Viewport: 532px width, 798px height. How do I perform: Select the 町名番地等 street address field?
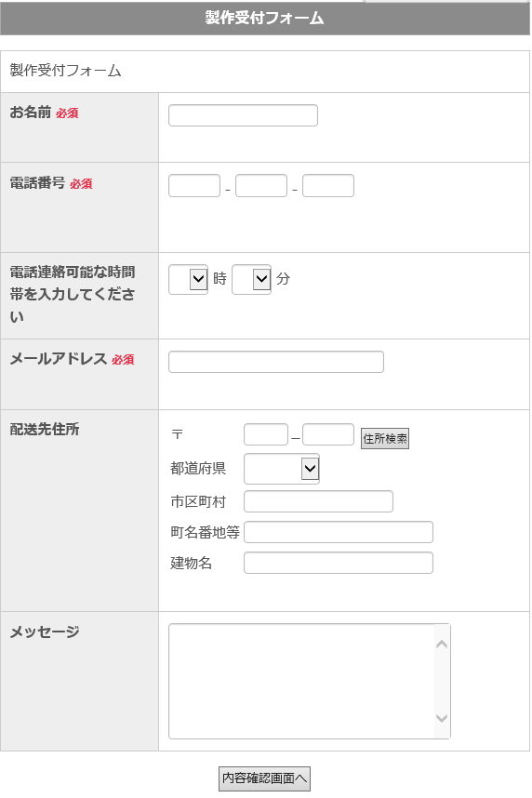[339, 532]
